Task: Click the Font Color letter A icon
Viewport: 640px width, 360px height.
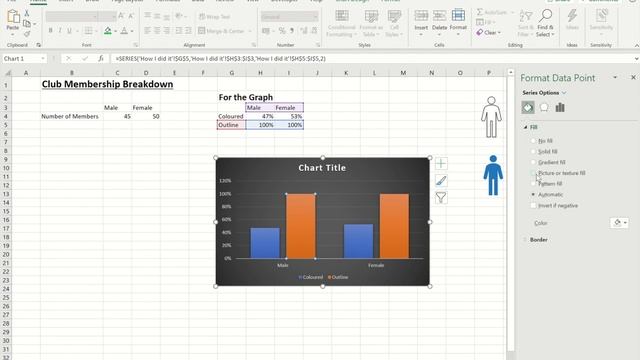Action: [x=124, y=31]
